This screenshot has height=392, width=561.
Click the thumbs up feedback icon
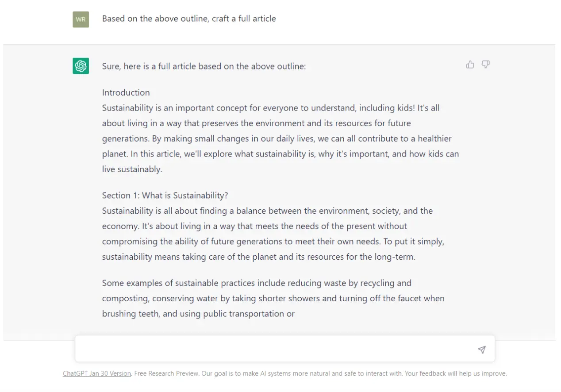pos(470,65)
